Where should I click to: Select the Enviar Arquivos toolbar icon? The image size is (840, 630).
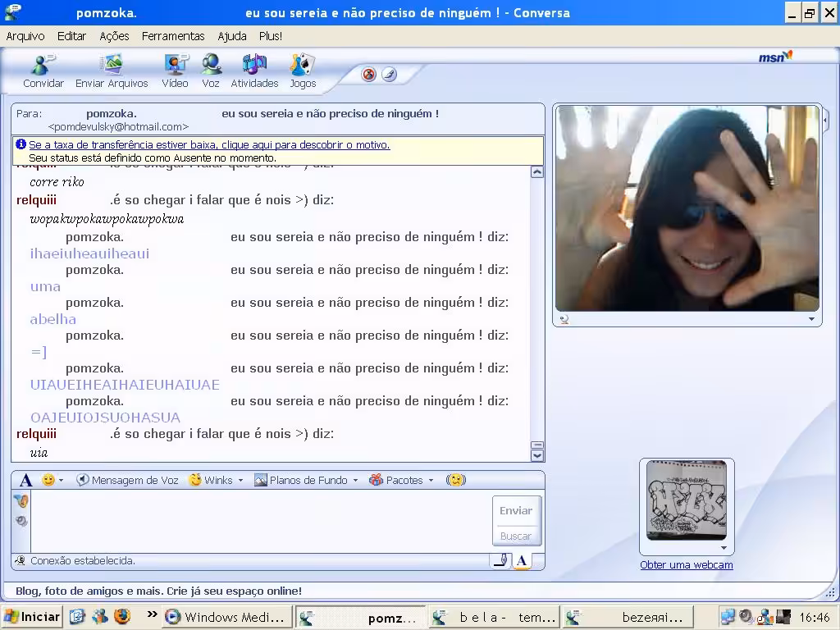(x=112, y=71)
